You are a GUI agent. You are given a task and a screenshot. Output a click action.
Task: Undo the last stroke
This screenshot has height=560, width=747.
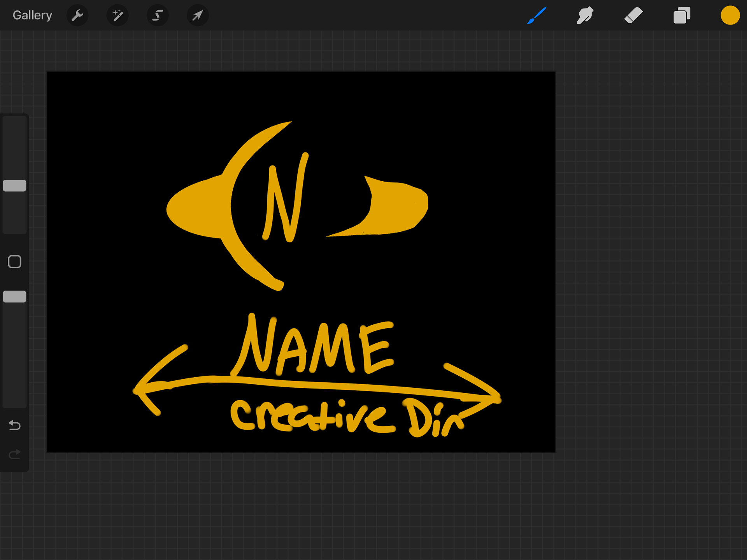pos(15,425)
